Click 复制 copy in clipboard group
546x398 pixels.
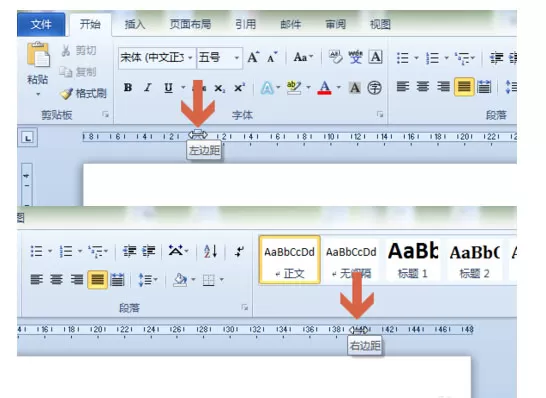[x=77, y=72]
